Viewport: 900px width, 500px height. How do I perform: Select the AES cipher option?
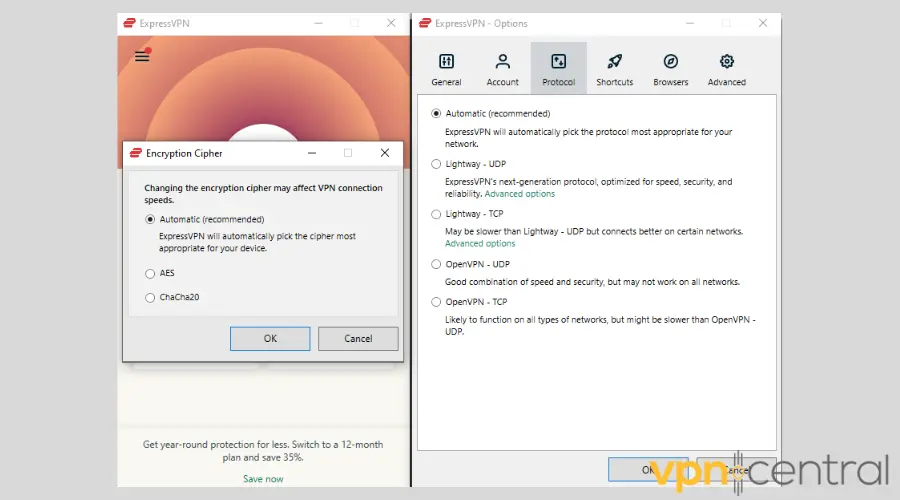[x=150, y=273]
